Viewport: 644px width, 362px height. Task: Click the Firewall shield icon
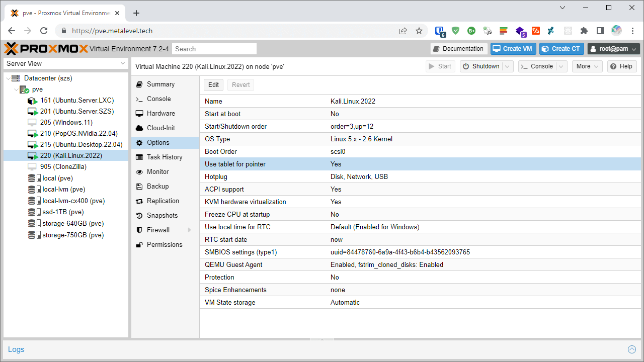139,230
